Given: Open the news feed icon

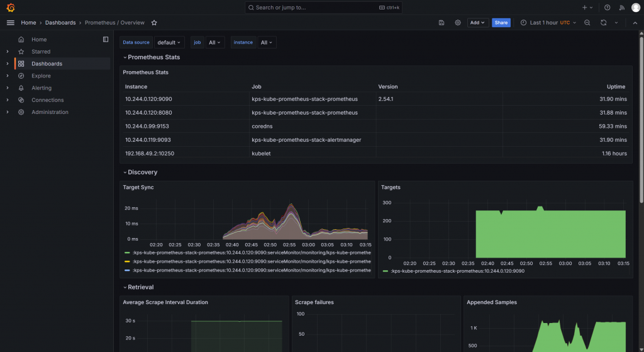Looking at the screenshot, I should coord(622,8).
